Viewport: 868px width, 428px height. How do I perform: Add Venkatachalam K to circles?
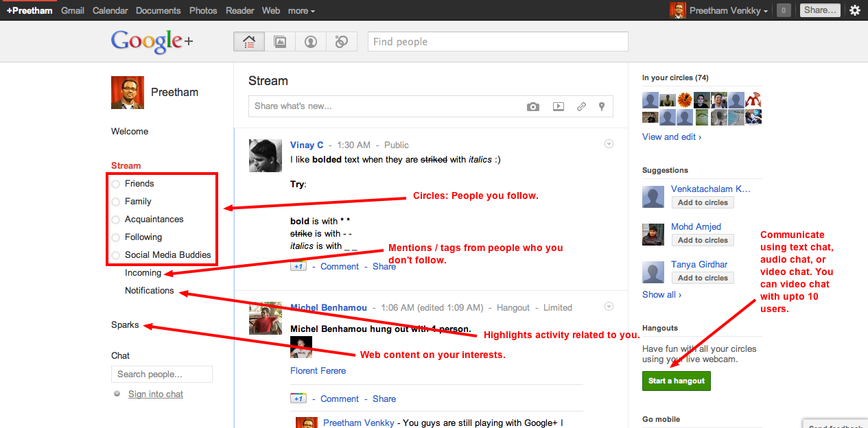coord(703,202)
